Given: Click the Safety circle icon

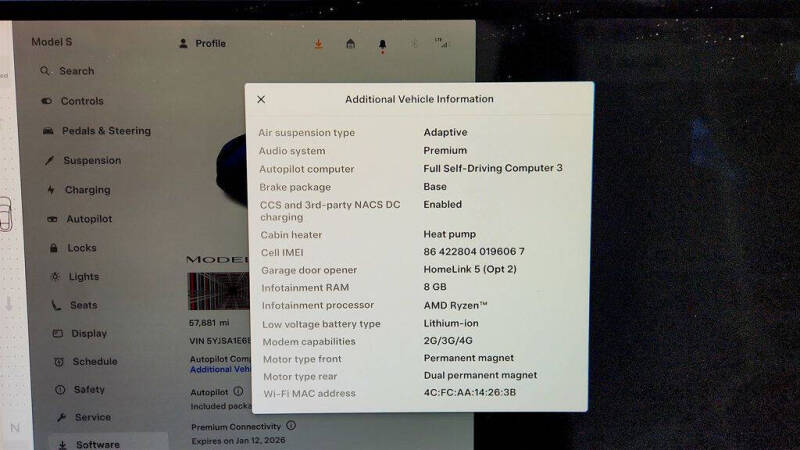Looking at the screenshot, I should coord(60,390).
